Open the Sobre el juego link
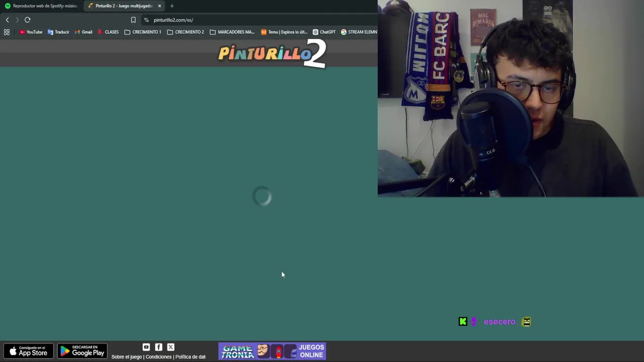Viewport: 644px width, 362px height. coord(126,357)
